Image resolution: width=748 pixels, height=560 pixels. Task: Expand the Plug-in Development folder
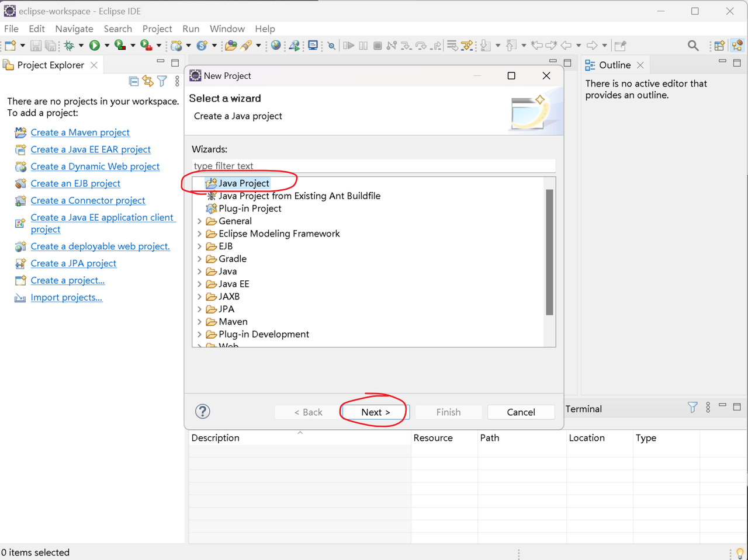pos(200,335)
